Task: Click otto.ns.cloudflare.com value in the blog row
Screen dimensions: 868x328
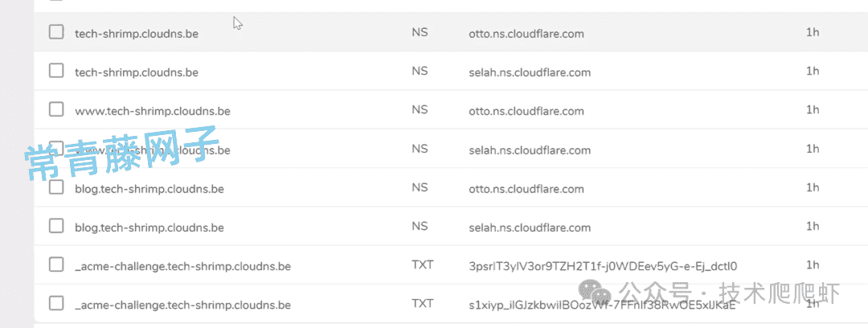Action: [526, 189]
